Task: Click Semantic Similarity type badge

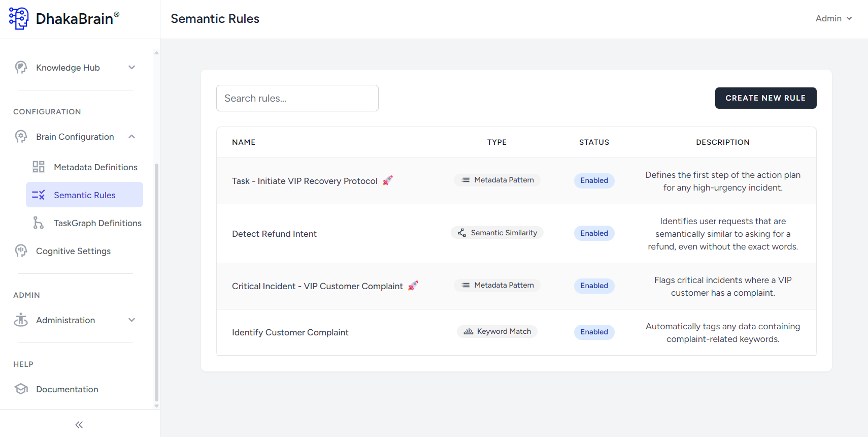Action: pos(497,233)
